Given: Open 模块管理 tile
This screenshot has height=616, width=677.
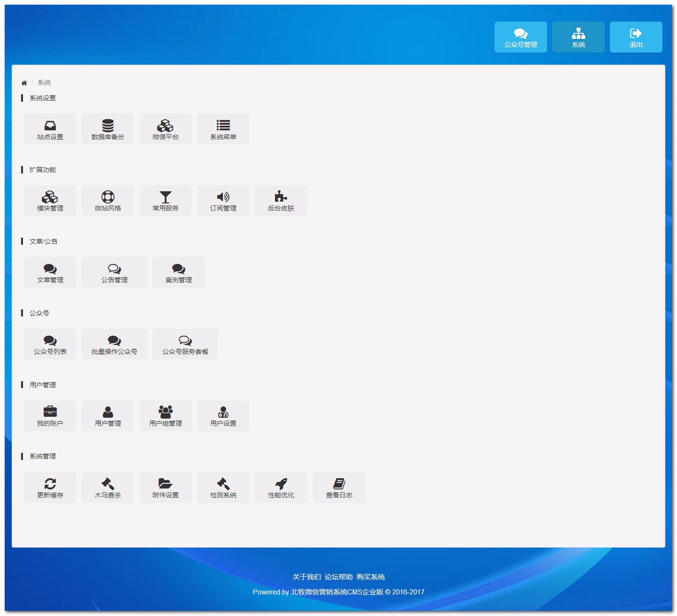Looking at the screenshot, I should 50,201.
